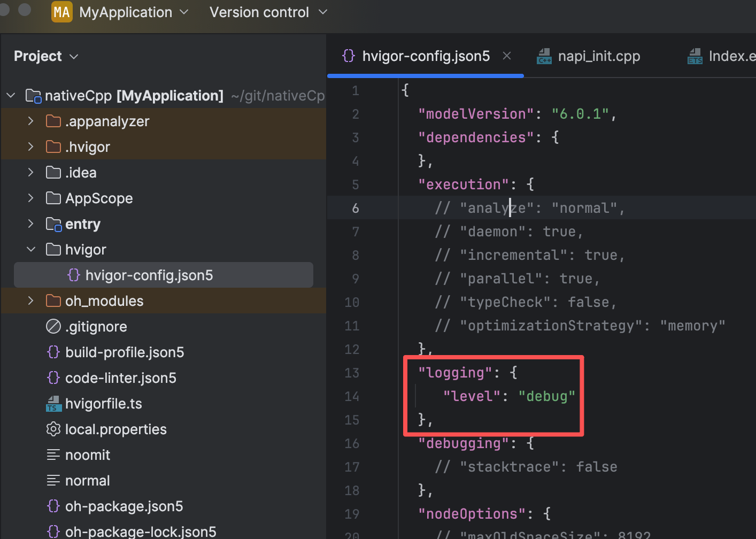Click the build-profile.json5 braces icon

53,352
